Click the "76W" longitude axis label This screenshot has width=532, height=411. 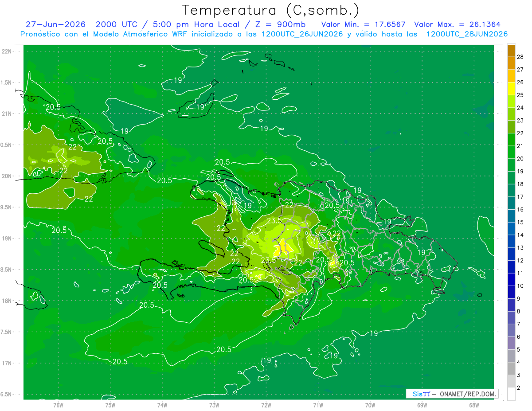58,405
